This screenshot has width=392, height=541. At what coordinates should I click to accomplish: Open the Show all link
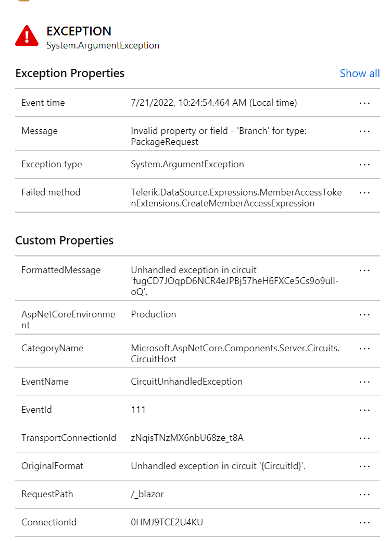[359, 73]
